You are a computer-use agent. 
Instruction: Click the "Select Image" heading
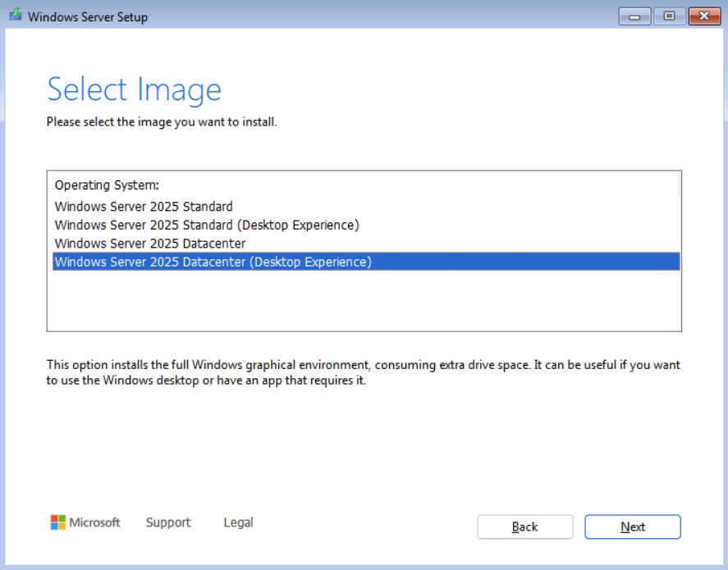pyautogui.click(x=134, y=89)
